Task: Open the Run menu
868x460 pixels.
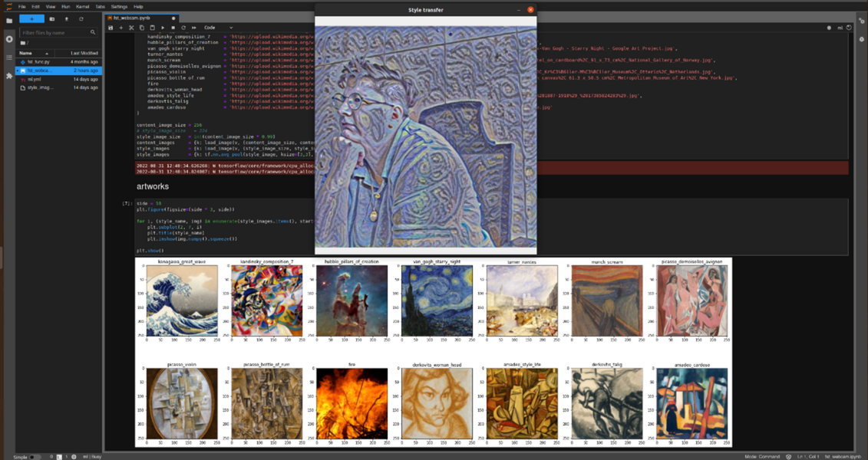Action: coord(66,7)
